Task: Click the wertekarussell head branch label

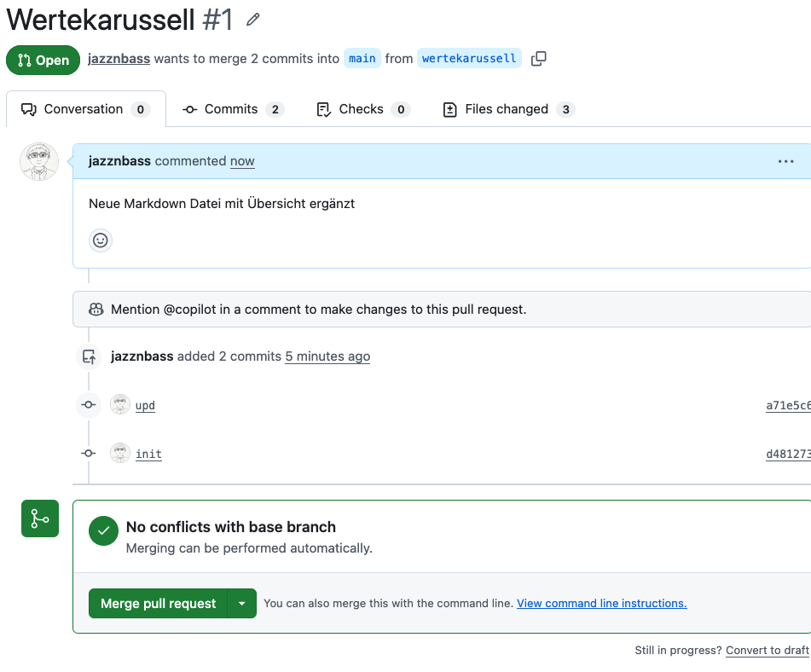Action: 469,59
